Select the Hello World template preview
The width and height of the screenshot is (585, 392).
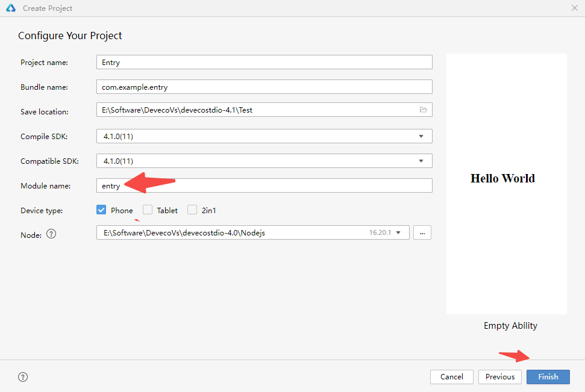(506, 184)
